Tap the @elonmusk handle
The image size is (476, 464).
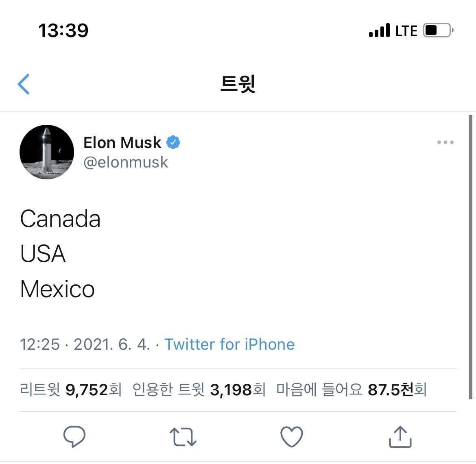(x=125, y=162)
